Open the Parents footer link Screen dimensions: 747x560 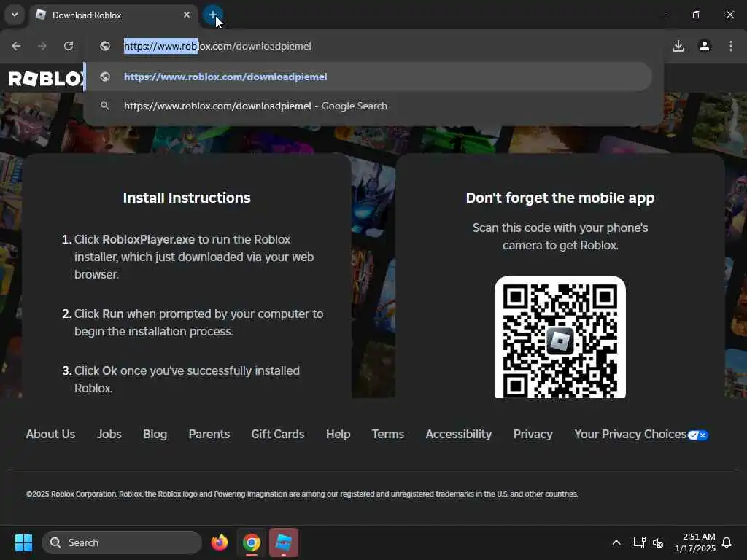coord(209,435)
